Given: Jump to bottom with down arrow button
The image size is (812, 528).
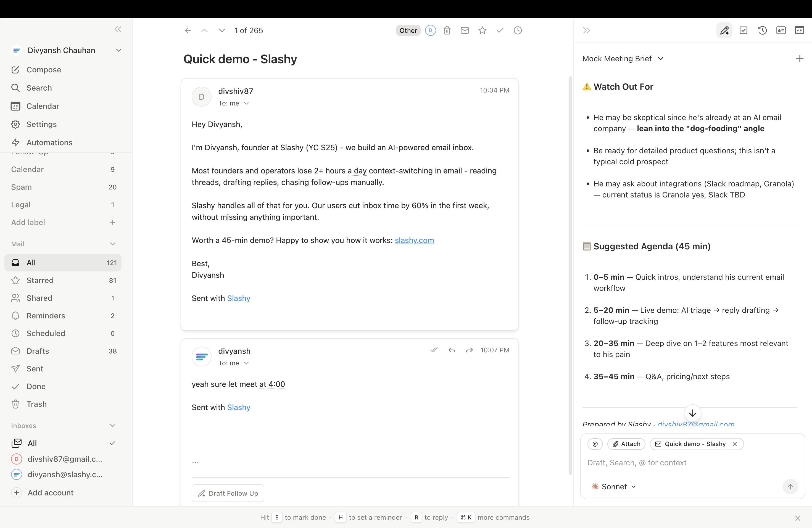Looking at the screenshot, I should click(x=692, y=413).
